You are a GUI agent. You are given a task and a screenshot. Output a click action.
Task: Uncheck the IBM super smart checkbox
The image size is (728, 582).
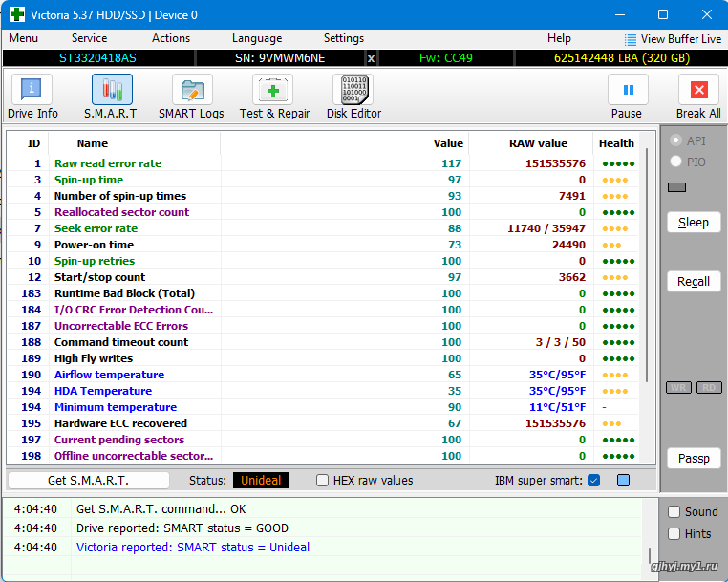tap(593, 480)
